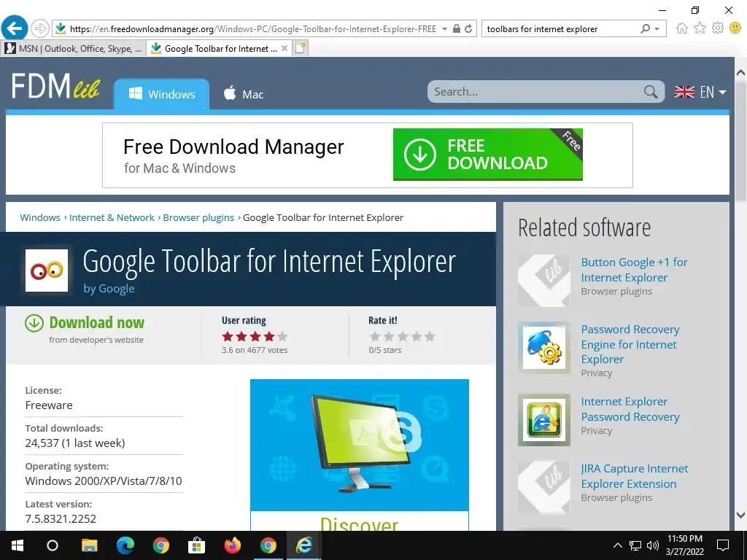Open the notification center icon
The height and width of the screenshot is (560, 747).
click(x=723, y=545)
